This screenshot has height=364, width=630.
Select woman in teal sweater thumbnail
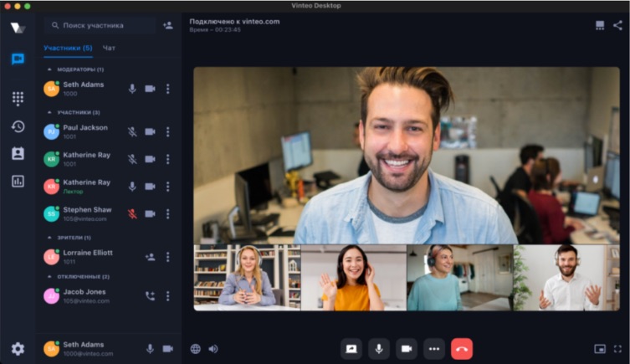click(x=460, y=278)
